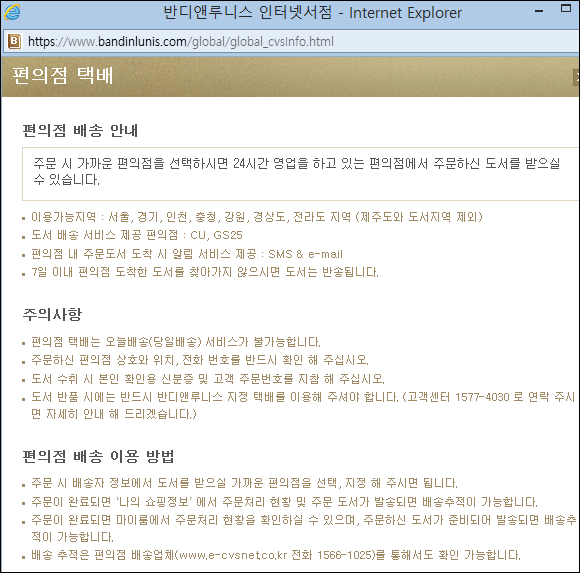Image resolution: width=580 pixels, height=573 pixels.
Task: Click the Bandi site favicon in address bar
Action: click(14, 41)
